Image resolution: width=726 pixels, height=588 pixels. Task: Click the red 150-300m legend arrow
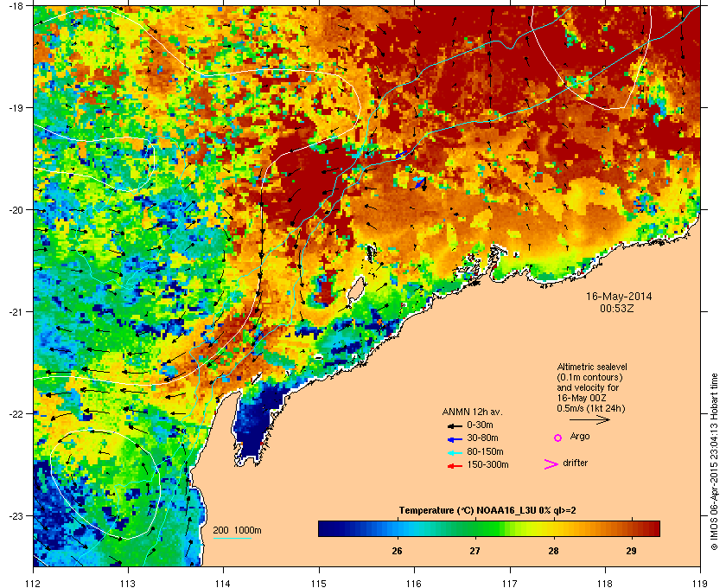pyautogui.click(x=455, y=466)
